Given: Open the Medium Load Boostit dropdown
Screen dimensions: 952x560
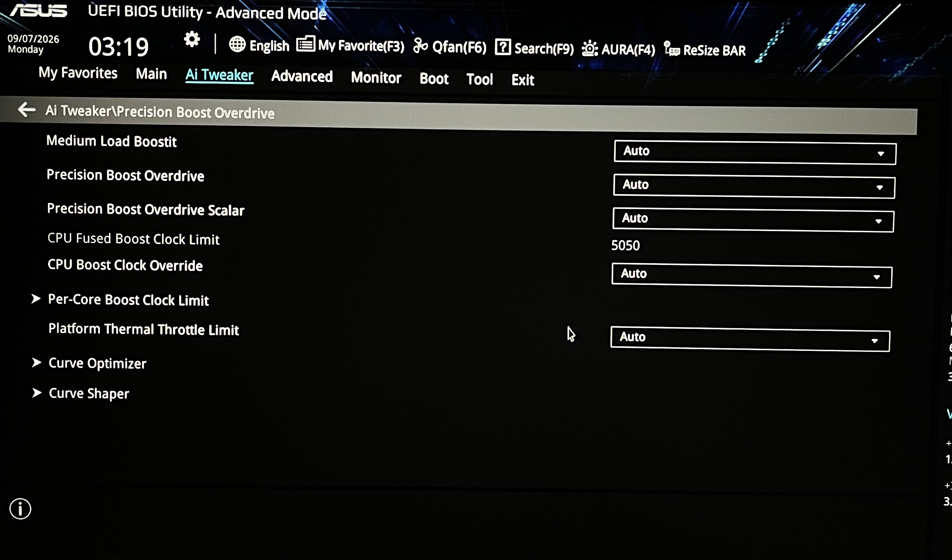Looking at the screenshot, I should [x=755, y=152].
